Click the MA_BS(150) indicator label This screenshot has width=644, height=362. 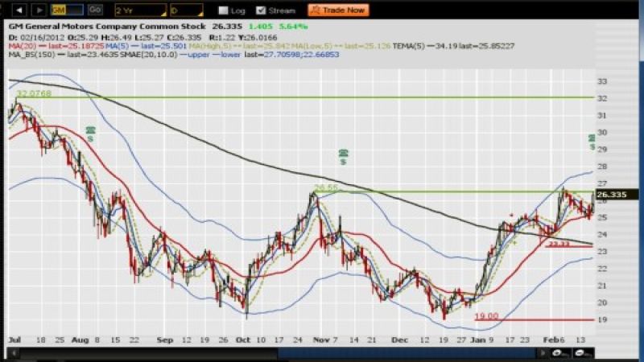(31, 54)
